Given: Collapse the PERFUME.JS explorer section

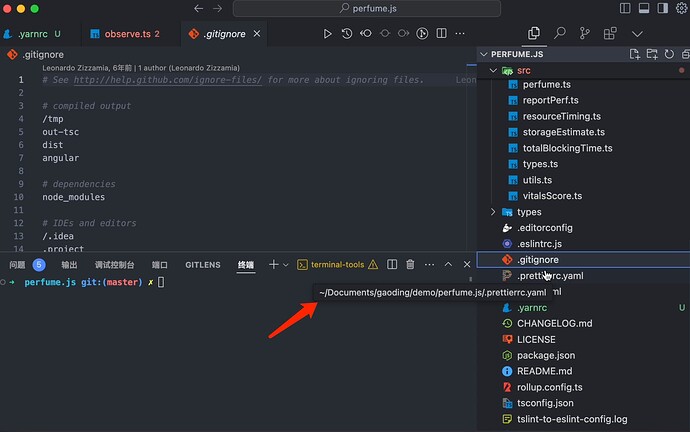Looking at the screenshot, I should [484, 54].
